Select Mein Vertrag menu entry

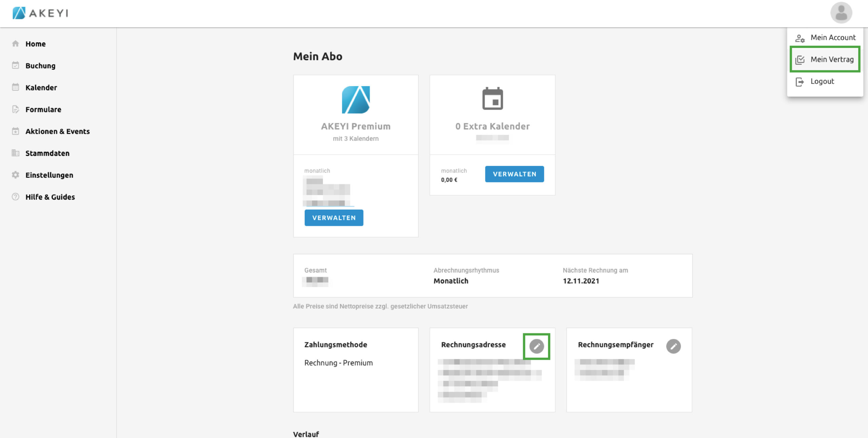832,59
